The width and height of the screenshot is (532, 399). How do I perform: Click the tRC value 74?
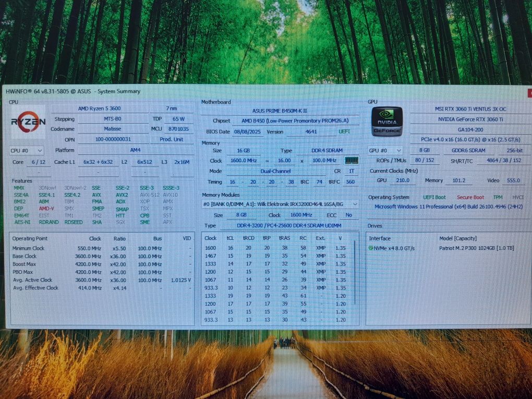coord(319,182)
